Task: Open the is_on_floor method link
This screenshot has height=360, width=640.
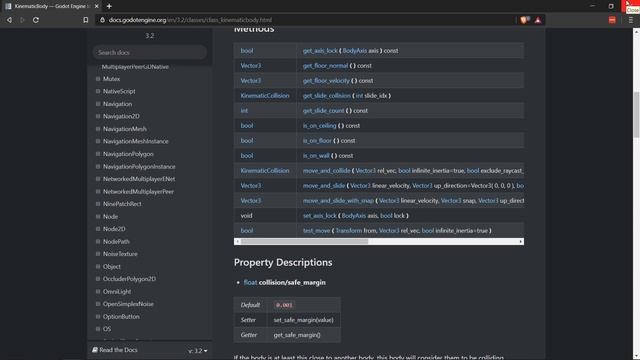Action: 317,140
